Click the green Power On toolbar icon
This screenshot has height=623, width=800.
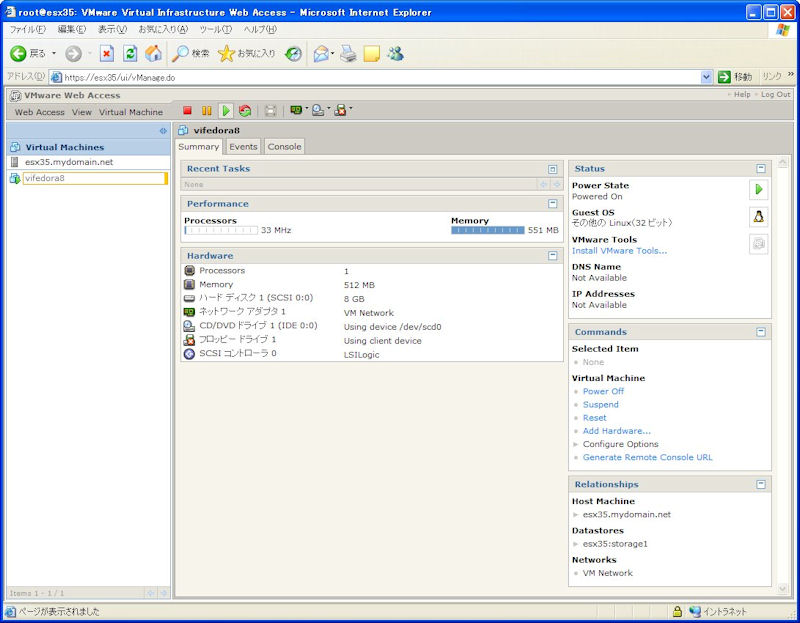click(226, 110)
